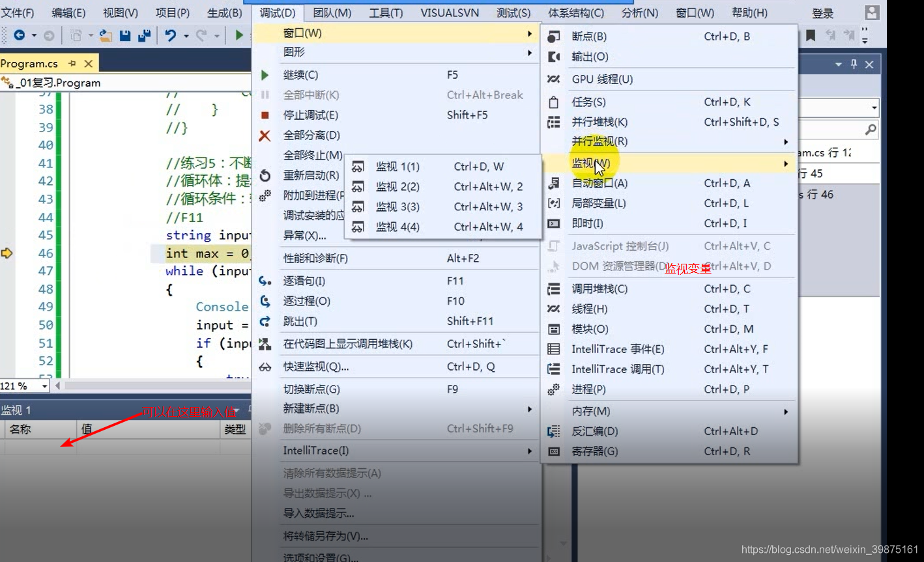Image resolution: width=924 pixels, height=562 pixels.
Task: Open 反汇编(D) disassembly window
Action: tap(669, 431)
